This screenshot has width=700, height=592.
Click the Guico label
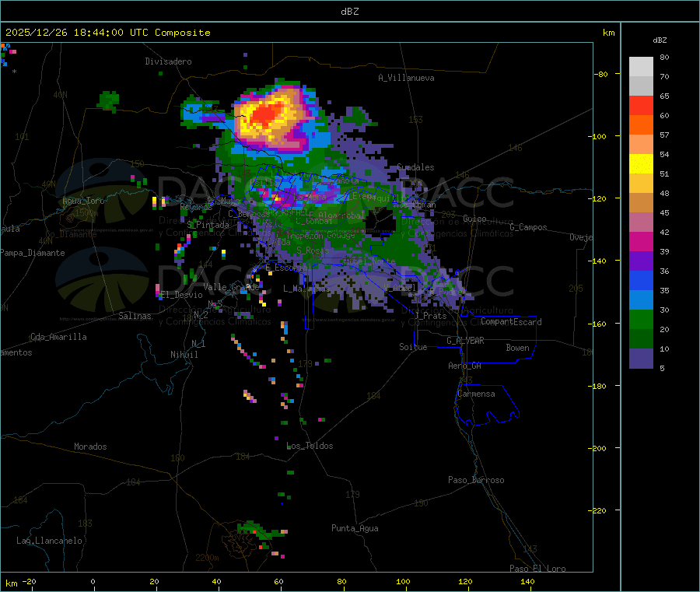tap(474, 219)
